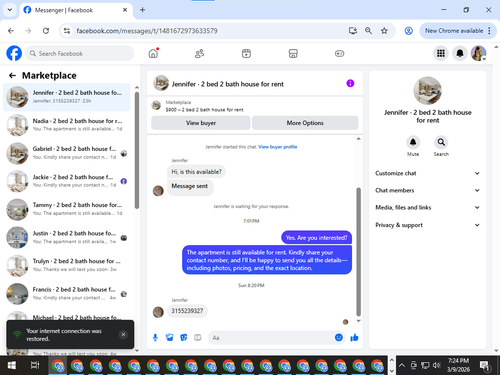Expand Privacy & support section

tap(428, 225)
